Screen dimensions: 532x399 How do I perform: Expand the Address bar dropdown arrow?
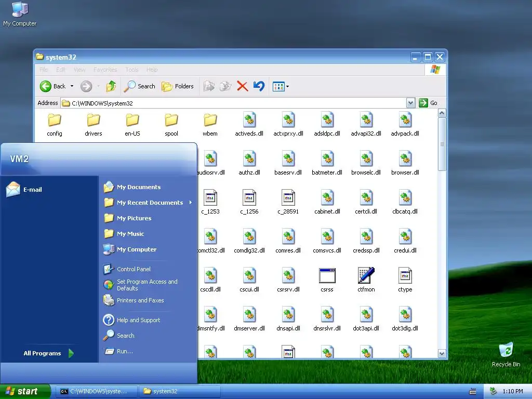click(x=410, y=103)
